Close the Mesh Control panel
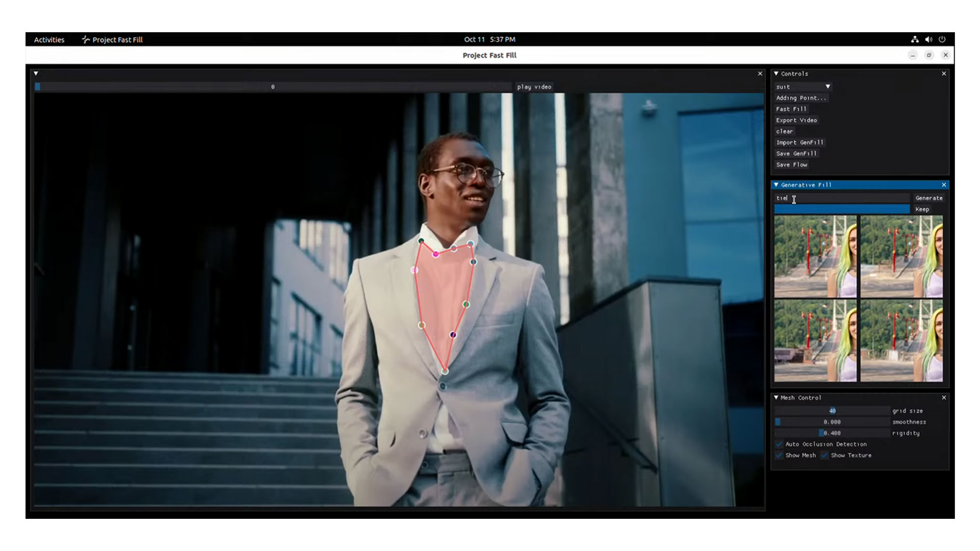Image resolution: width=980 pixels, height=551 pixels. point(944,397)
